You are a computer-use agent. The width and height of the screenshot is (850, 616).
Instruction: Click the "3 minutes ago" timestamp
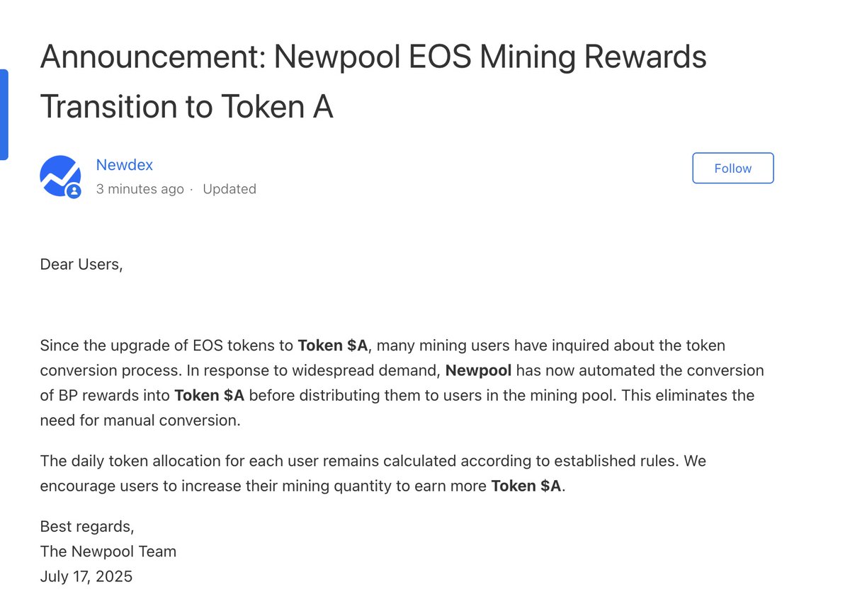click(140, 189)
